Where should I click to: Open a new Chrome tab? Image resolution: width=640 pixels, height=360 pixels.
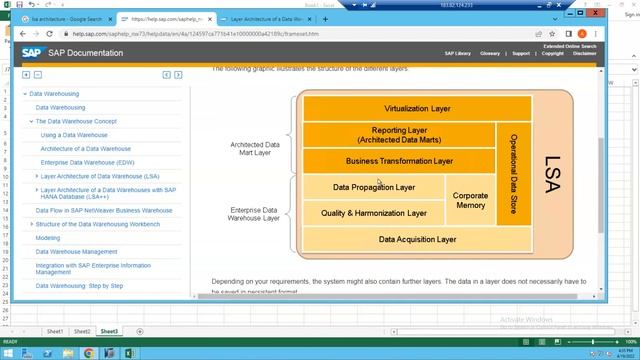point(325,19)
